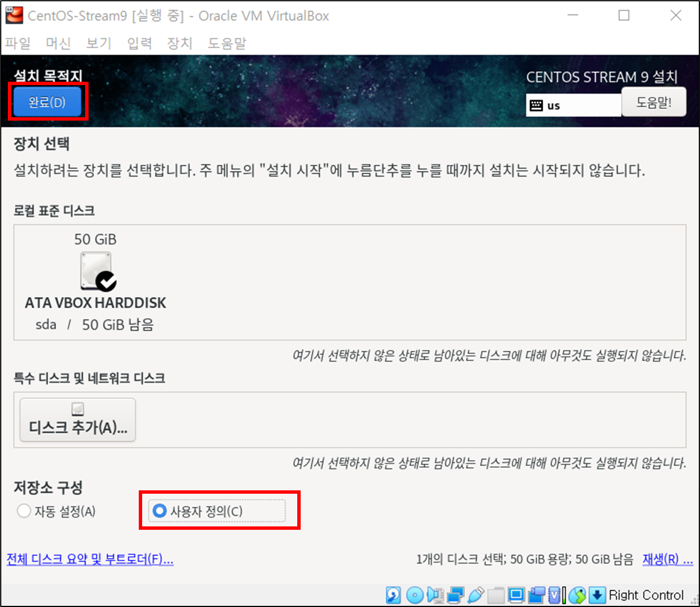Open the 파일 menu

pyautogui.click(x=17, y=43)
